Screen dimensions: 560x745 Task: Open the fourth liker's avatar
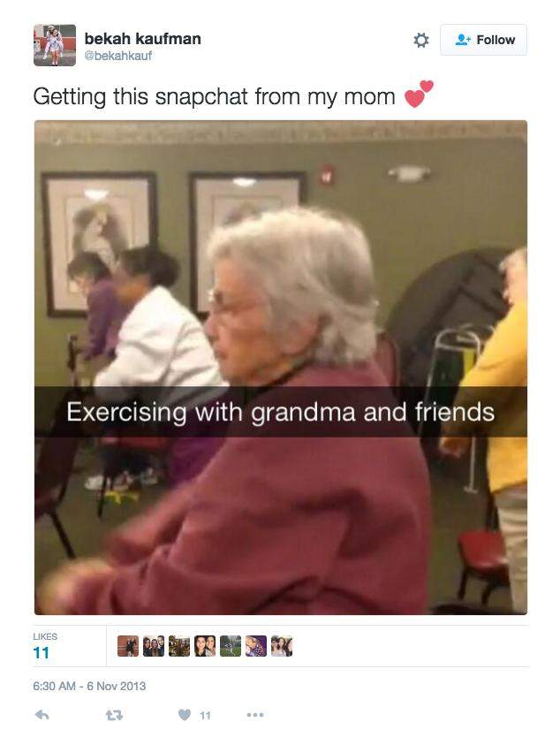tap(205, 646)
